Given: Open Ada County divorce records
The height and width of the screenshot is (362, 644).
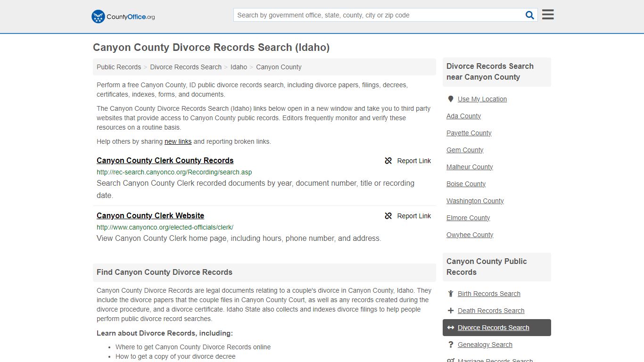Looking at the screenshot, I should click(463, 116).
